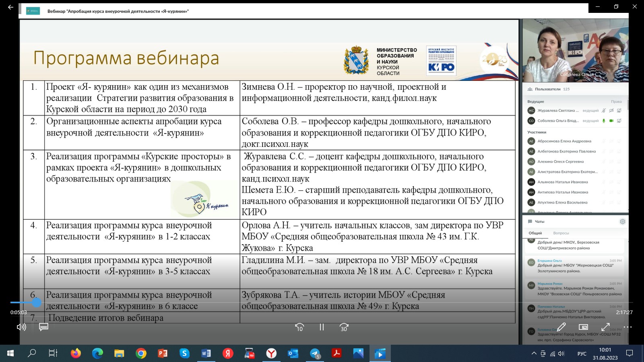644x362 pixels.
Task: Open chat message from Панченко Наталья
Action: point(574,312)
